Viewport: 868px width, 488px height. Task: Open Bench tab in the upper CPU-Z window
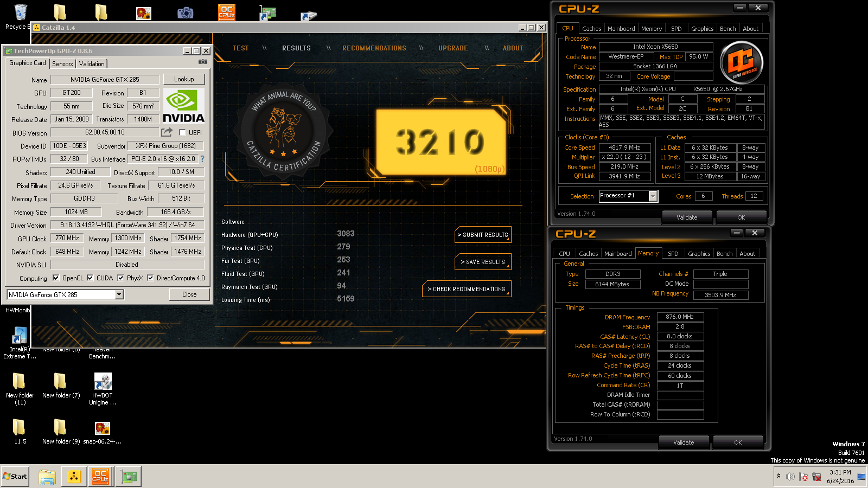(728, 29)
